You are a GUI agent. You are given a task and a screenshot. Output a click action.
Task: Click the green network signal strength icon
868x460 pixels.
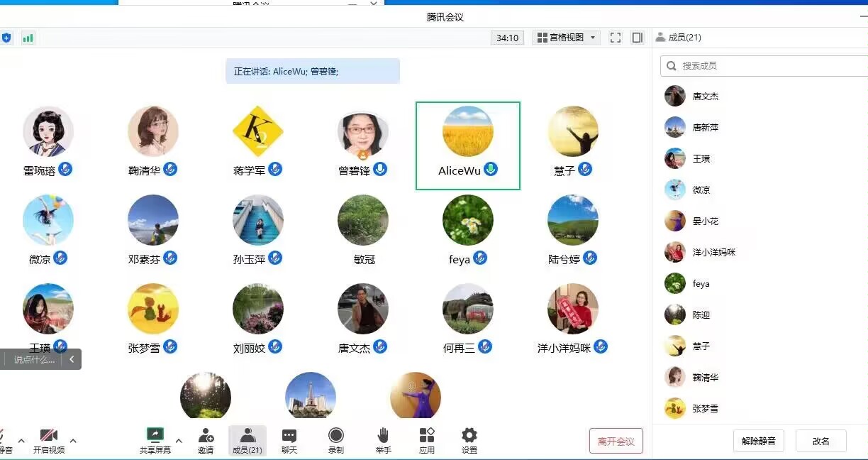[x=28, y=38]
